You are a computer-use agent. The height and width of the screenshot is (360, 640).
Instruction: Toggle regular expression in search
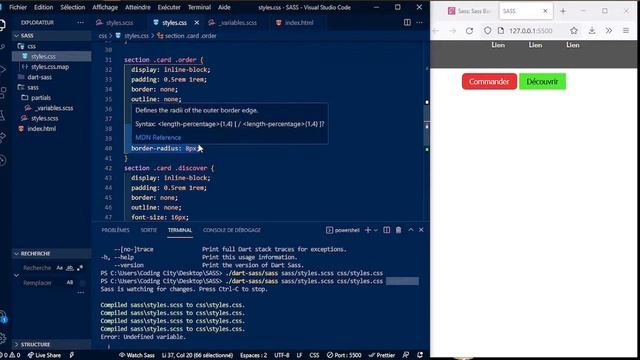point(80,268)
